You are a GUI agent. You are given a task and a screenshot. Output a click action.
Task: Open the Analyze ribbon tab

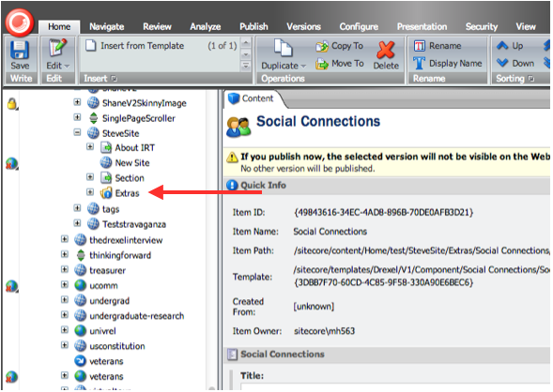point(206,27)
